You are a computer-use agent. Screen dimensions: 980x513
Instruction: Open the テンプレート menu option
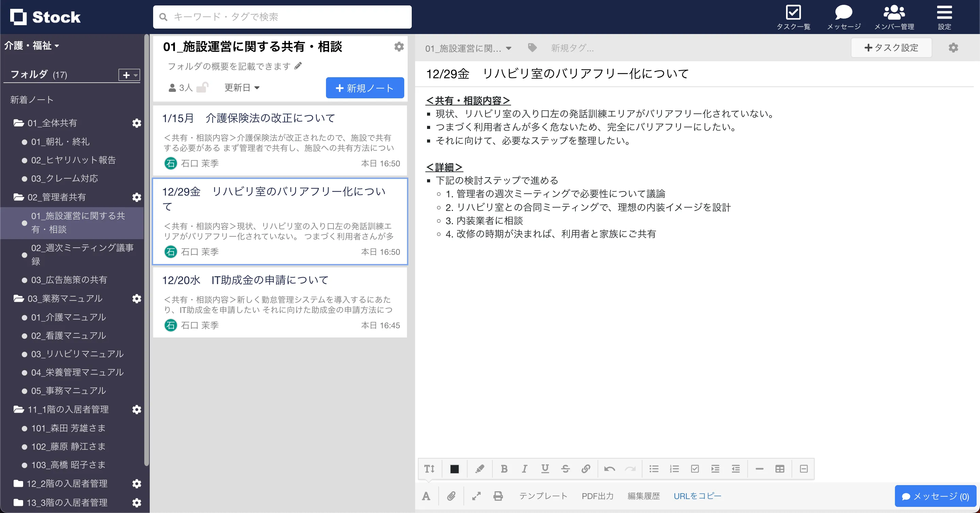click(543, 496)
